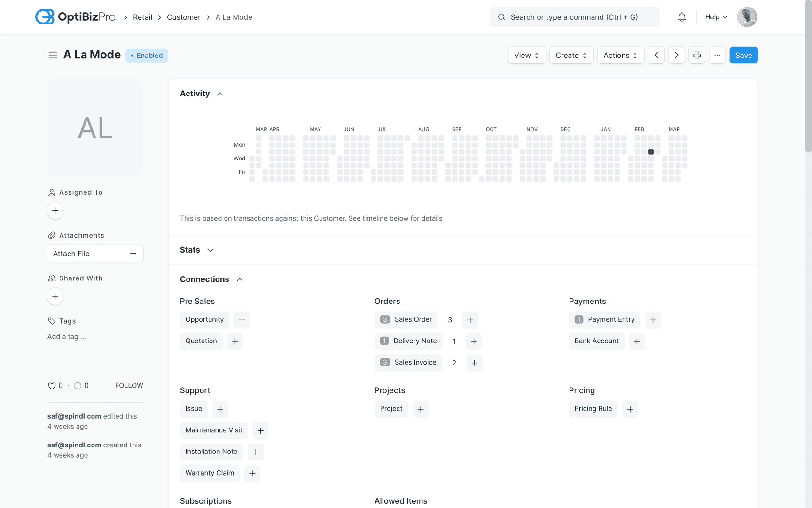Click the hamburger menu beside A La Mode

(53, 55)
